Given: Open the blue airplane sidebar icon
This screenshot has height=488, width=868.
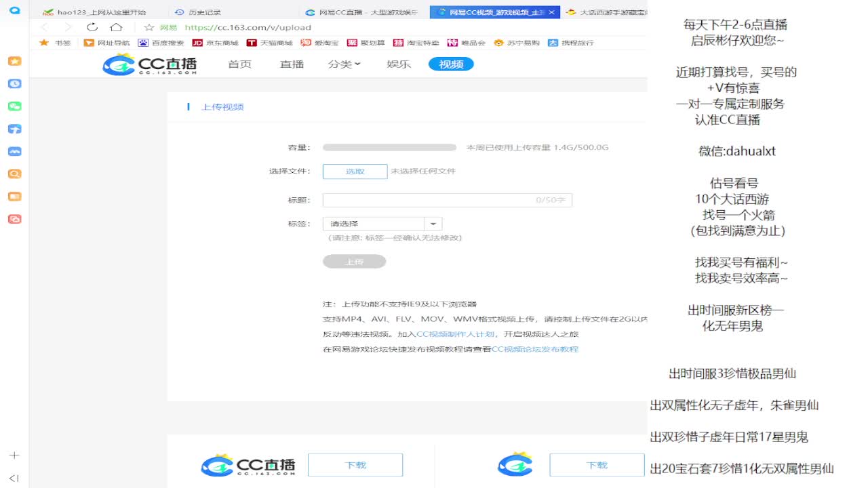Looking at the screenshot, I should tap(14, 129).
